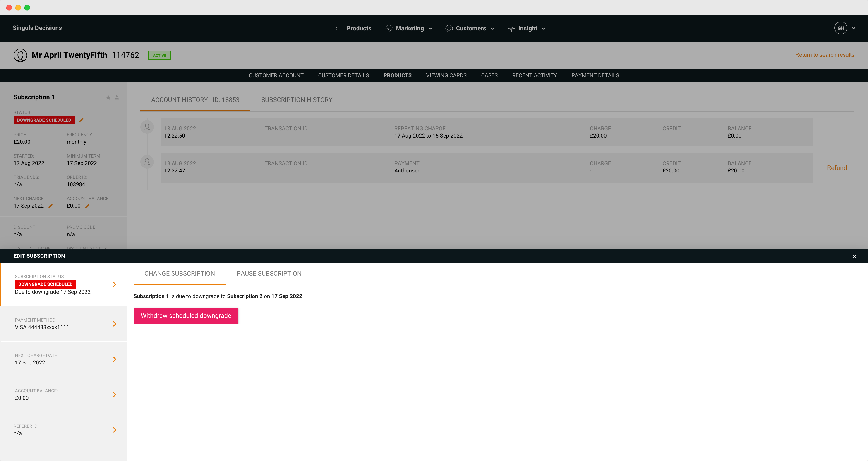Click Return to search results link
The height and width of the screenshot is (461, 868).
(824, 55)
